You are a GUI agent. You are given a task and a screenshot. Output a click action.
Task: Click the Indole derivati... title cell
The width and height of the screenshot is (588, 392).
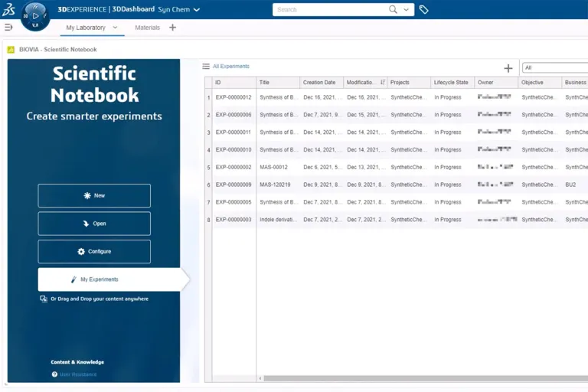click(278, 220)
